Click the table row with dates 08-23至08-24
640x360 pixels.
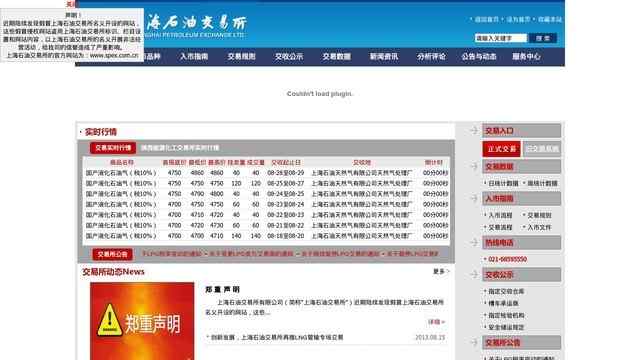point(267,204)
